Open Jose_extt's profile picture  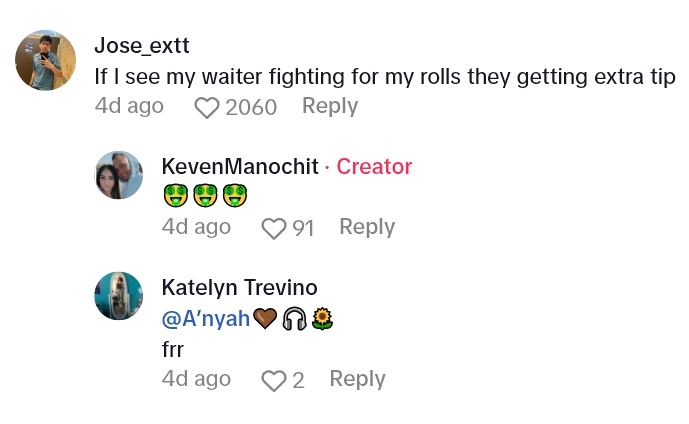(x=46, y=60)
